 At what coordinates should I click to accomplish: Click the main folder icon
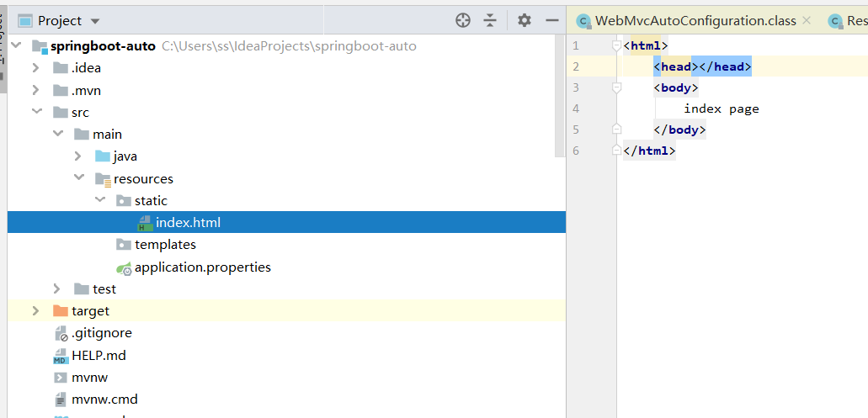[x=82, y=135]
